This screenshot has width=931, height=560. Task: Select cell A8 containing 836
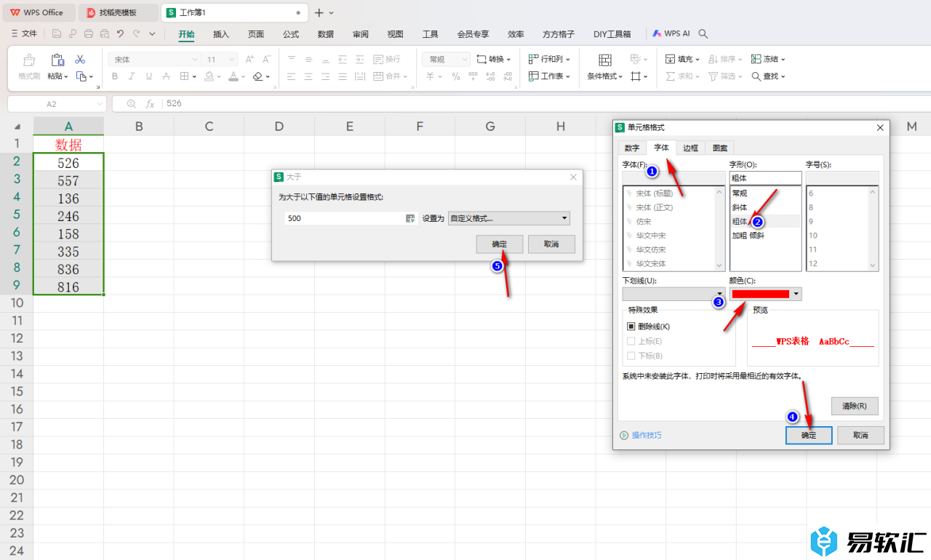coord(68,269)
